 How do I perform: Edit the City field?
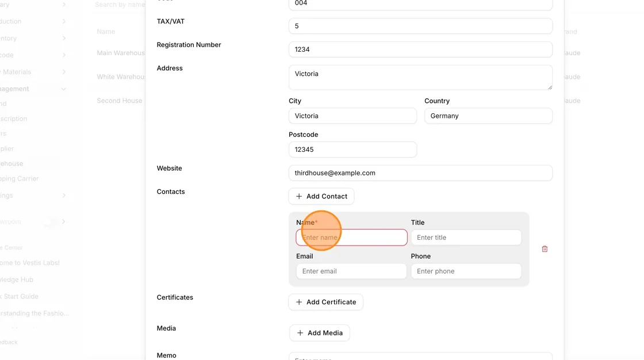click(x=353, y=116)
